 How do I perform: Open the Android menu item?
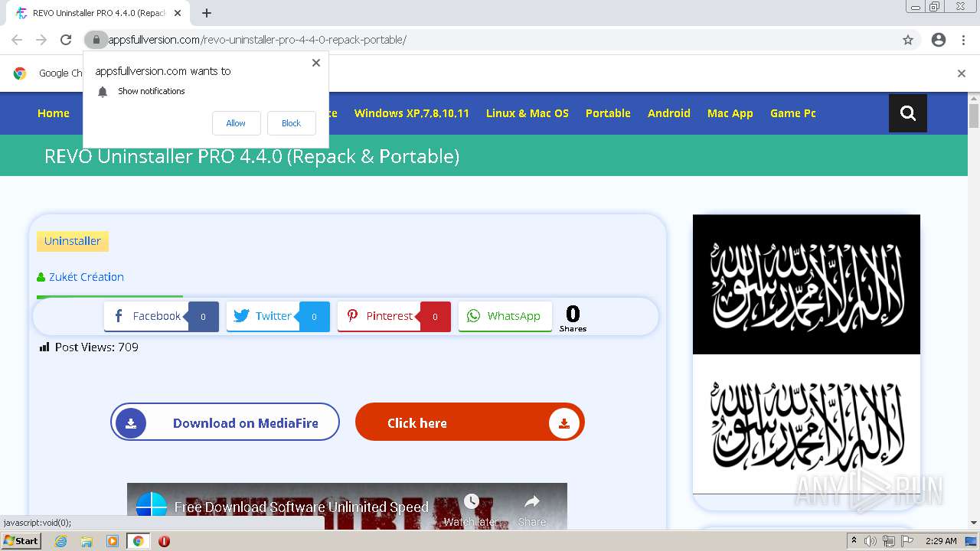point(669,113)
